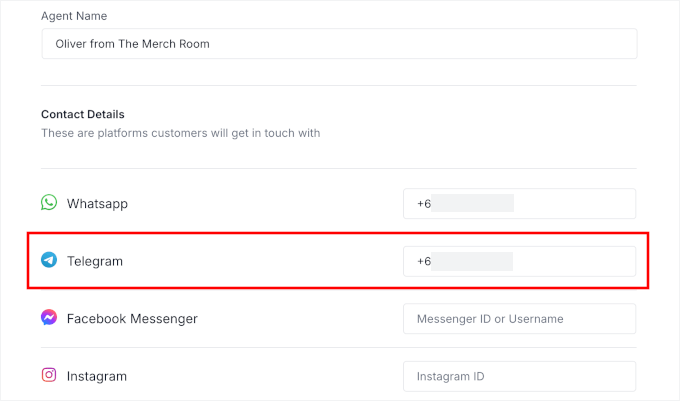Focus the Agent Name text field
The image size is (680, 401).
(339, 44)
